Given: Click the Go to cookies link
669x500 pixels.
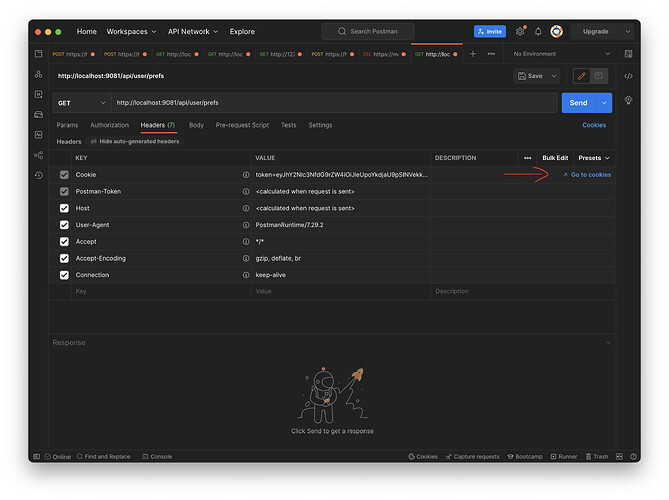Looking at the screenshot, I should click(587, 175).
